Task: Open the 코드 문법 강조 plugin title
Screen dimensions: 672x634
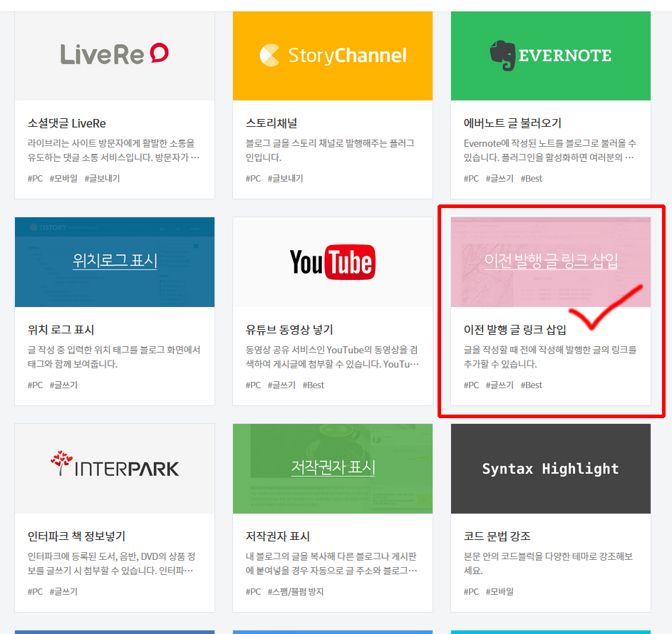Action: pyautogui.click(x=497, y=536)
